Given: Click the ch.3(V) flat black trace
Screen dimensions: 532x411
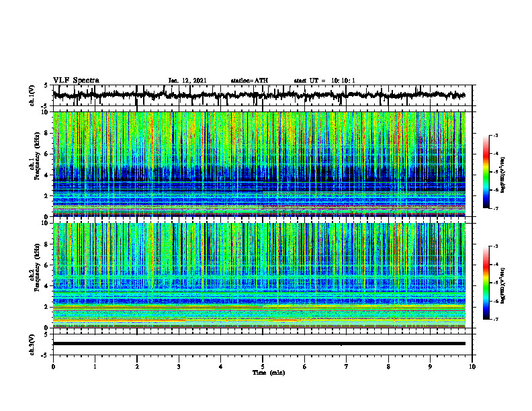Looking at the screenshot, I should click(x=259, y=344).
